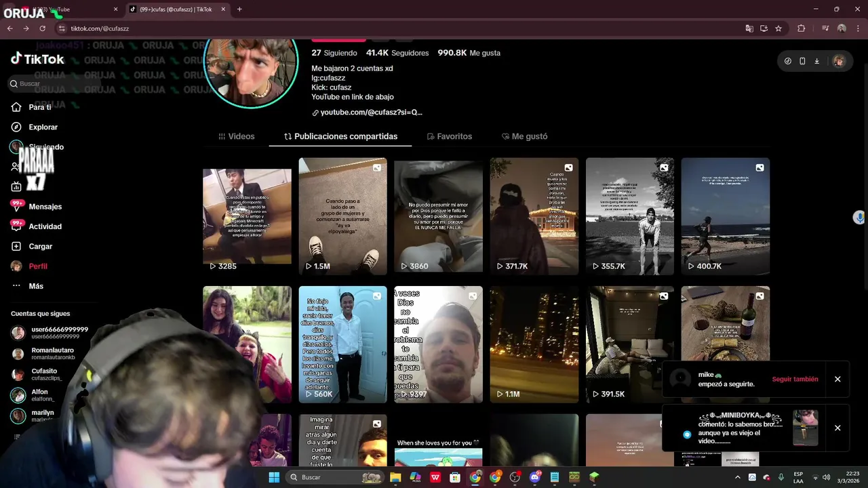The width and height of the screenshot is (868, 488).
Task: Click the TikTok coins icon in top bar
Action: [x=787, y=61]
